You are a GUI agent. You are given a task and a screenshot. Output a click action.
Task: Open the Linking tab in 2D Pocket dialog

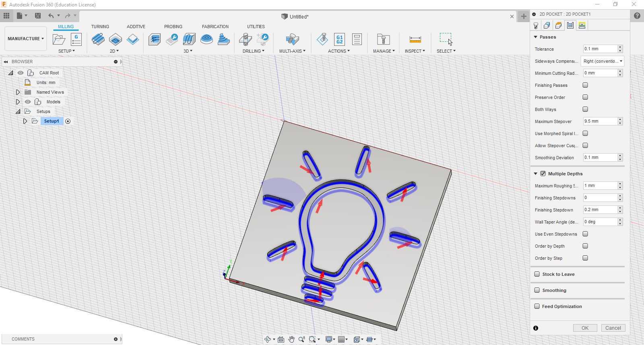coord(582,25)
